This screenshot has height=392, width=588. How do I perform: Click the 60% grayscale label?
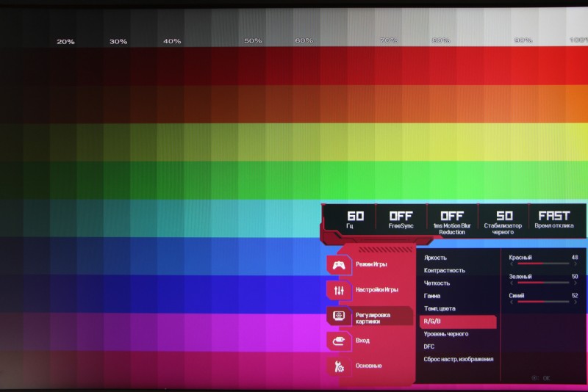(304, 40)
